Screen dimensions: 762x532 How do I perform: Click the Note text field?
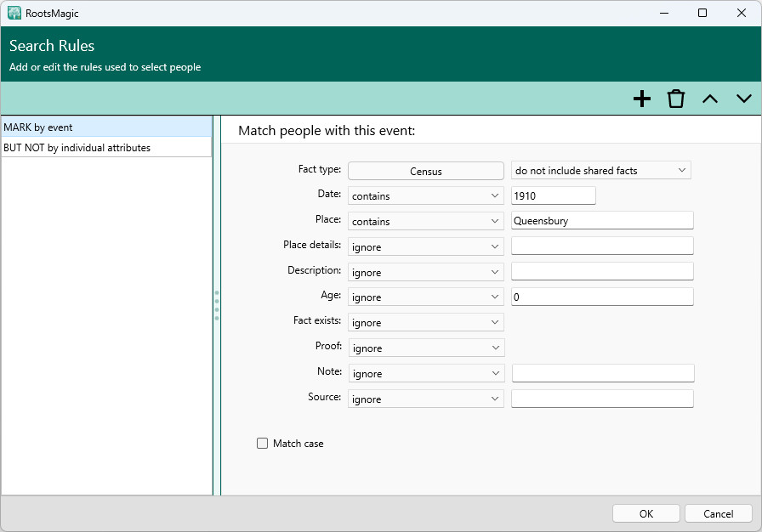tap(603, 373)
